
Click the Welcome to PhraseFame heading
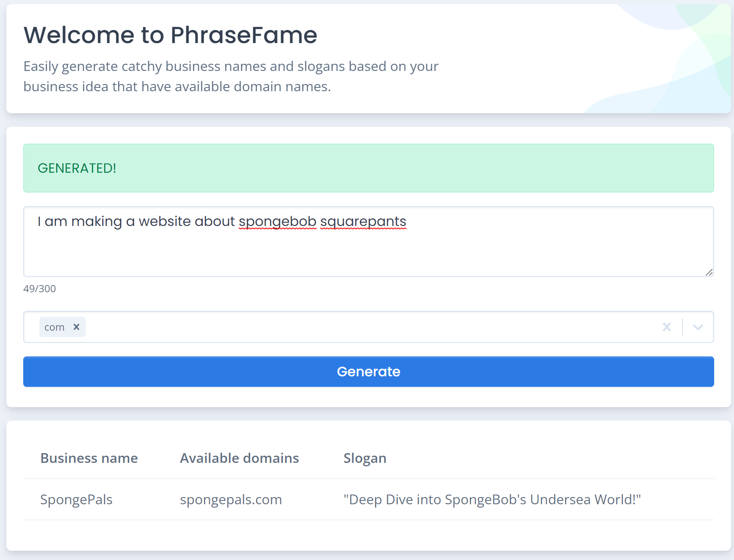coord(170,35)
